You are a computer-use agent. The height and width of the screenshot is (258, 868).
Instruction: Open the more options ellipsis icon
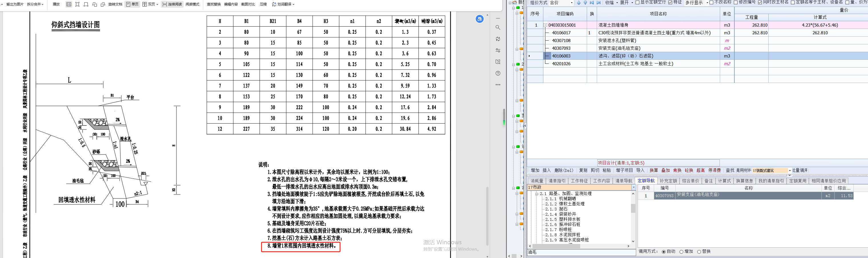[x=498, y=85]
